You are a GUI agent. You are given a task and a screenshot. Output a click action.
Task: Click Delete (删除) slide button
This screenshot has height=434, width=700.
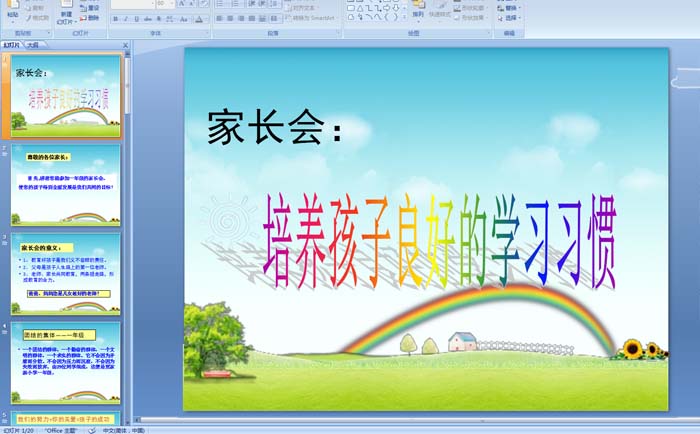(90, 18)
